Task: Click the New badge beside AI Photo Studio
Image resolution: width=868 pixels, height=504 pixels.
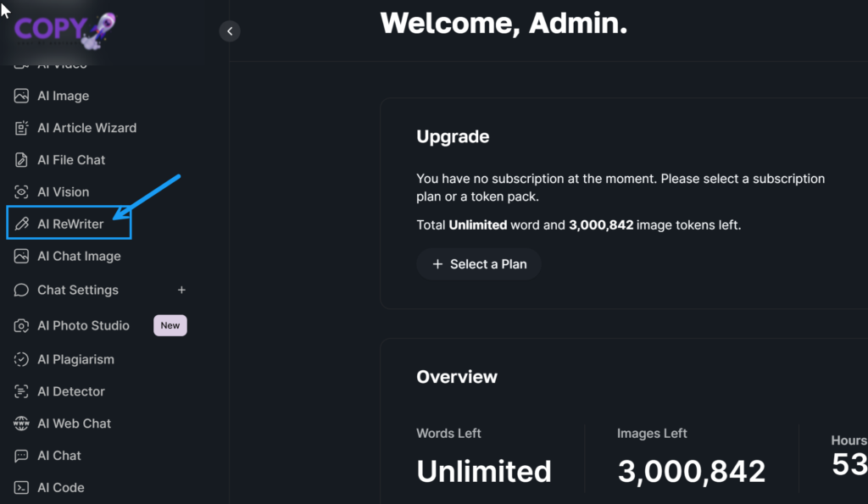Action: click(170, 325)
